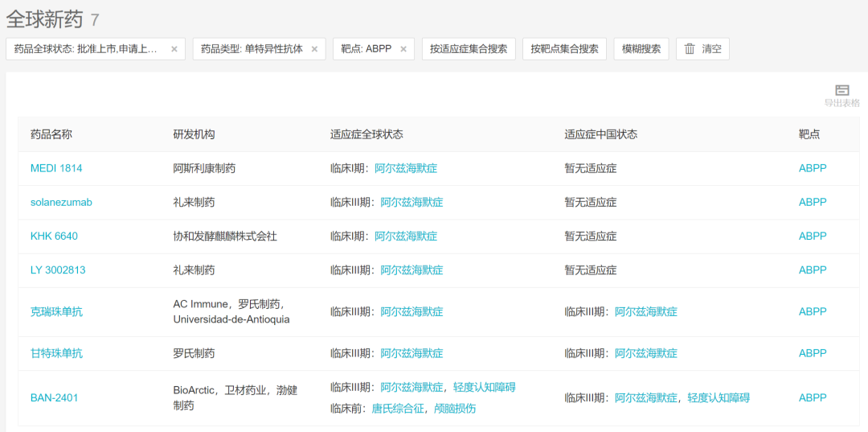Select 暂无适应症 in MEDI 1814 row
The width and height of the screenshot is (868, 432).
[591, 168]
